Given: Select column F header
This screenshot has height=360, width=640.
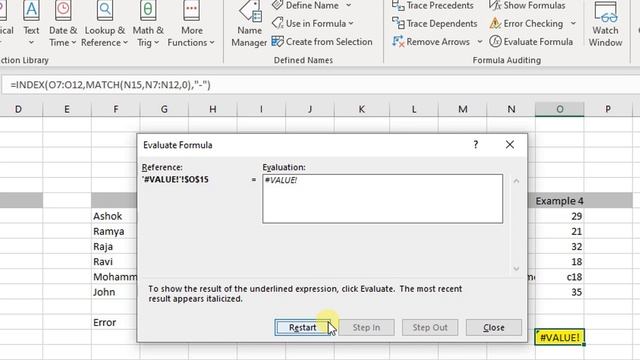Looking at the screenshot, I should click(116, 109).
